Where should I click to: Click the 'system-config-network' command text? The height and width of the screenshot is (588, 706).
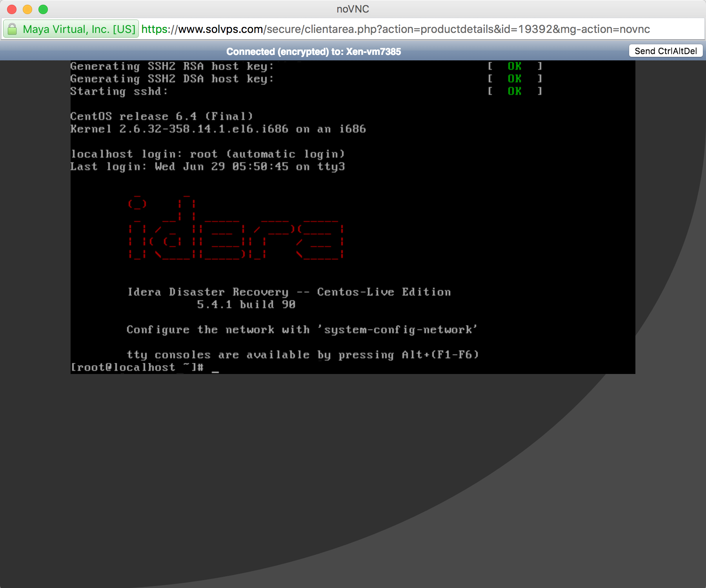point(398,330)
